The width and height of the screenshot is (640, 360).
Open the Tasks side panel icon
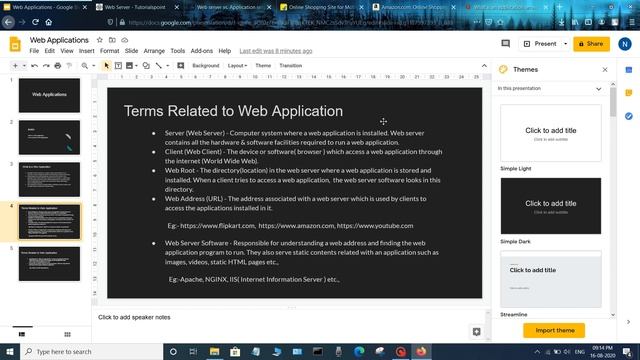[629, 116]
